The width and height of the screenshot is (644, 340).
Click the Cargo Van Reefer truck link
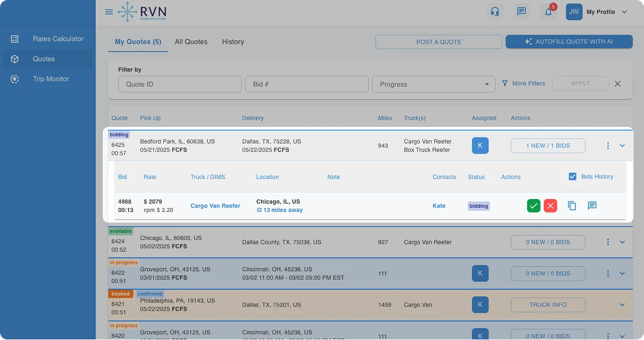coord(215,206)
